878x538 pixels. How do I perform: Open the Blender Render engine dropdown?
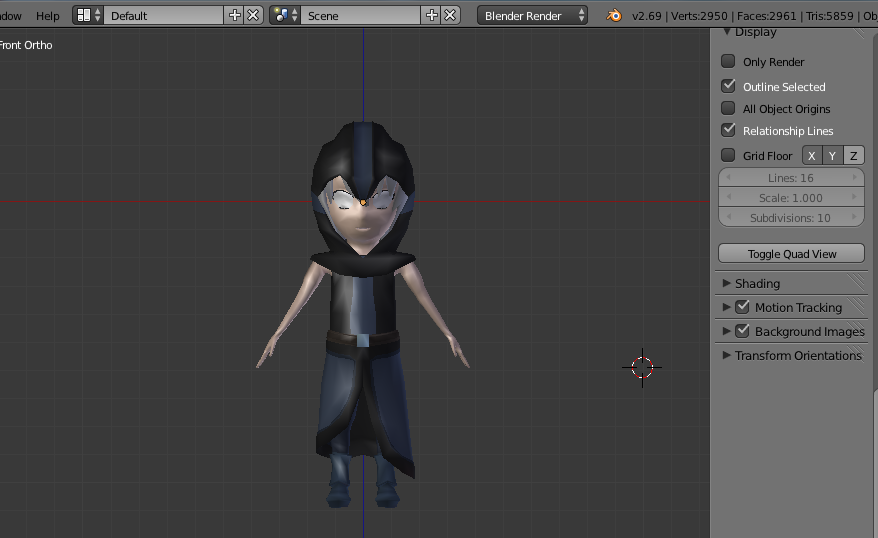(x=533, y=16)
